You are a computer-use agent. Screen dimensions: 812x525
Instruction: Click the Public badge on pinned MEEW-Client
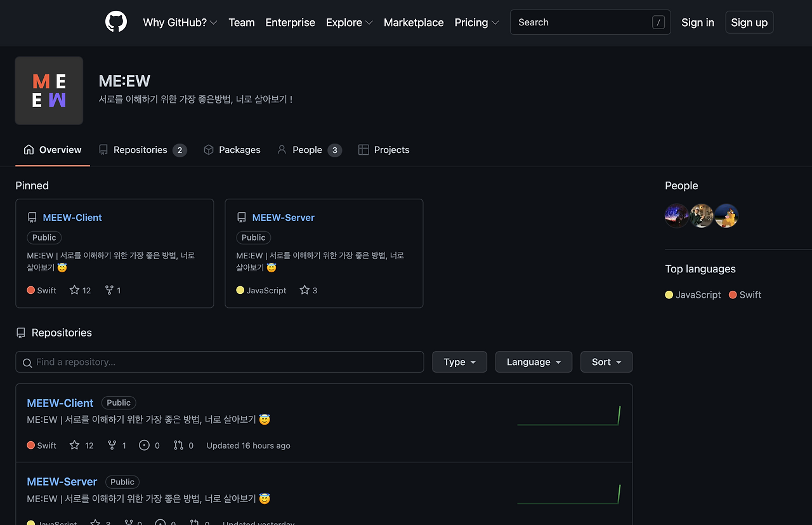[44, 237]
